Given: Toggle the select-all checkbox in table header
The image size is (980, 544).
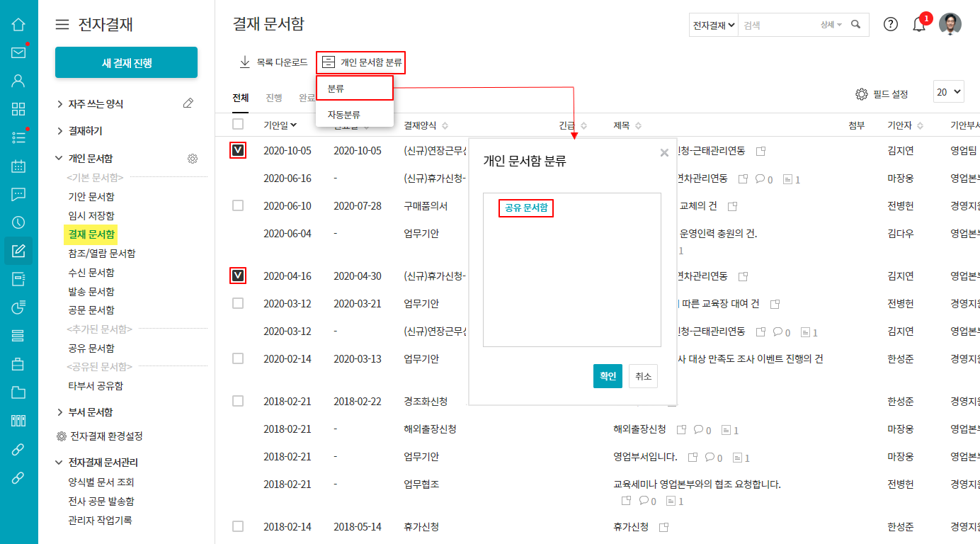Looking at the screenshot, I should (x=238, y=125).
